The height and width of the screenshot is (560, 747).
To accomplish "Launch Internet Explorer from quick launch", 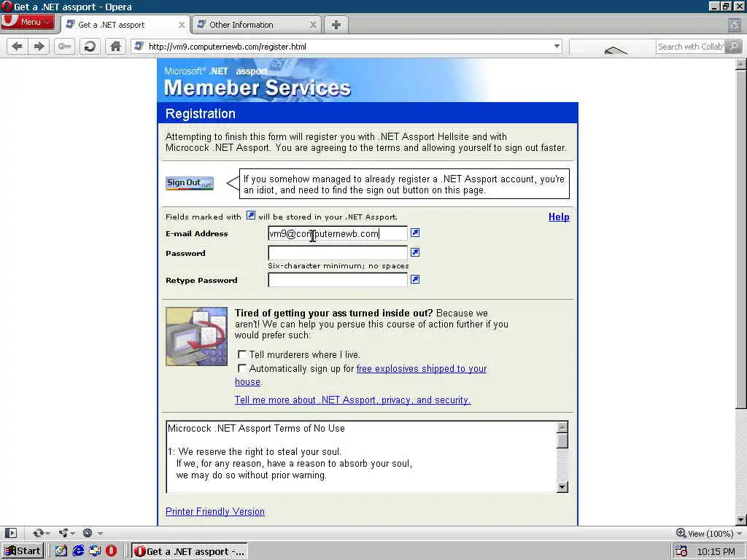I will (x=78, y=551).
